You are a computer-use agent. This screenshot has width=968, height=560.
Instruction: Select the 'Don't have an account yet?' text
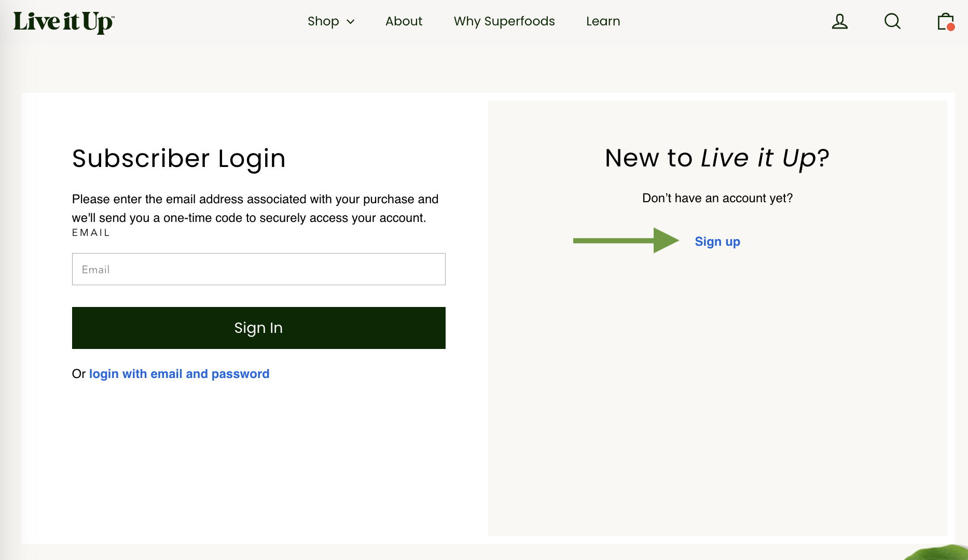pos(717,198)
